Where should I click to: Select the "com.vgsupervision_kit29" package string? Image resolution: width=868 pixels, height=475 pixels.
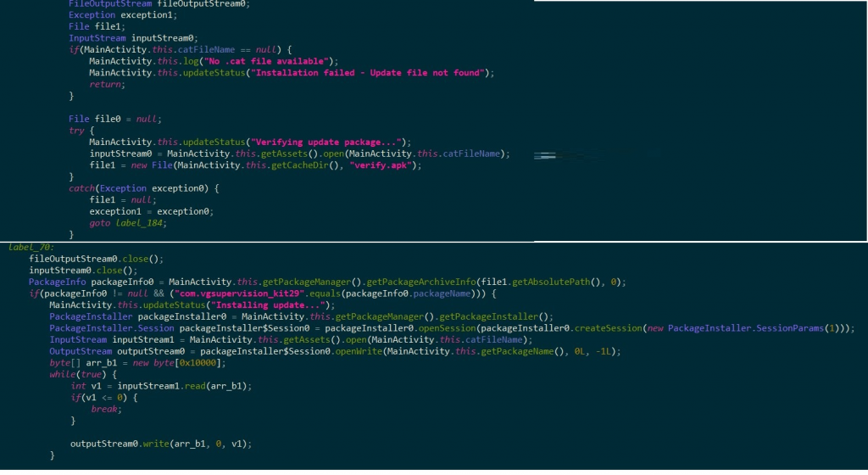[240, 293]
